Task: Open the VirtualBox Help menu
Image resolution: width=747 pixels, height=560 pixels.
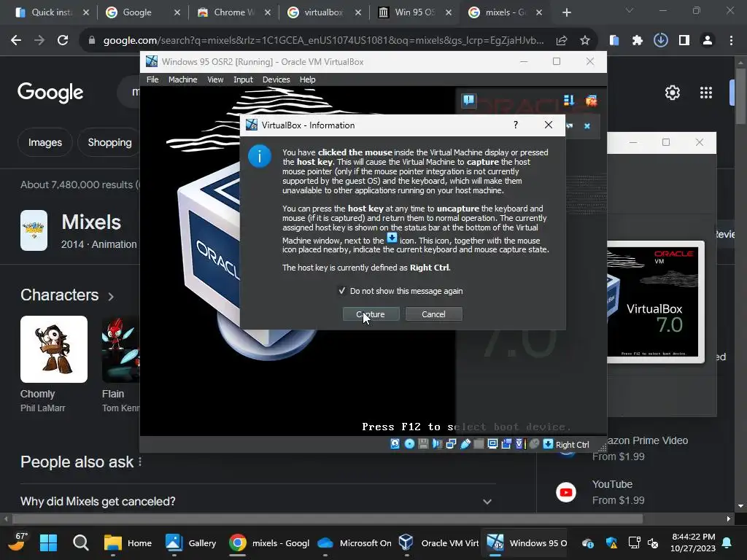Action: [307, 79]
